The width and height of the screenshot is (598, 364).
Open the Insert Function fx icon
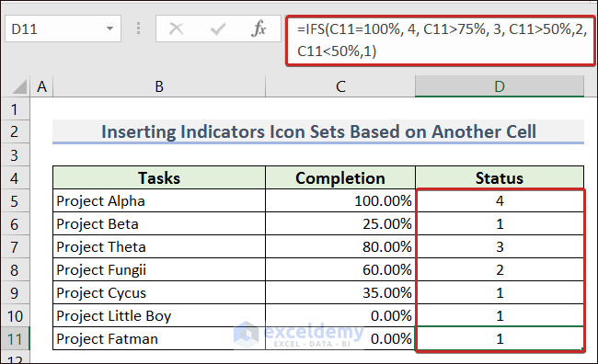point(259,28)
